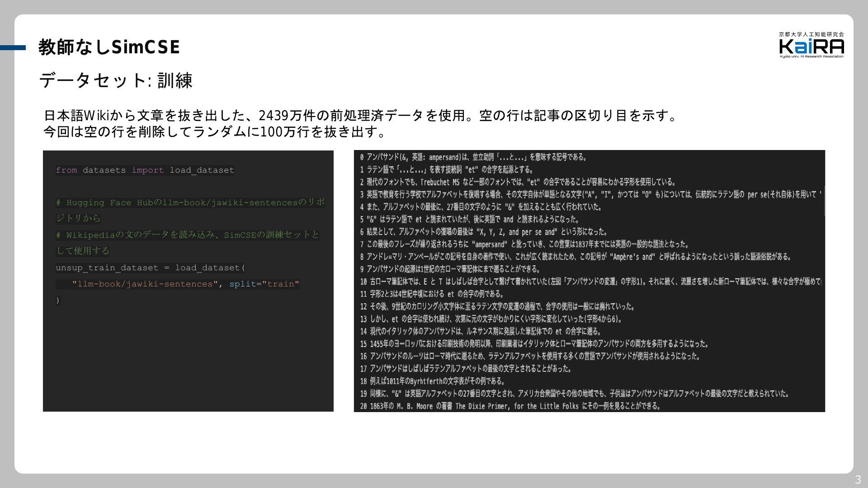This screenshot has width=868, height=488.
Task: Click output row 5 starting "&" はラテン語で
Action: click(470, 220)
